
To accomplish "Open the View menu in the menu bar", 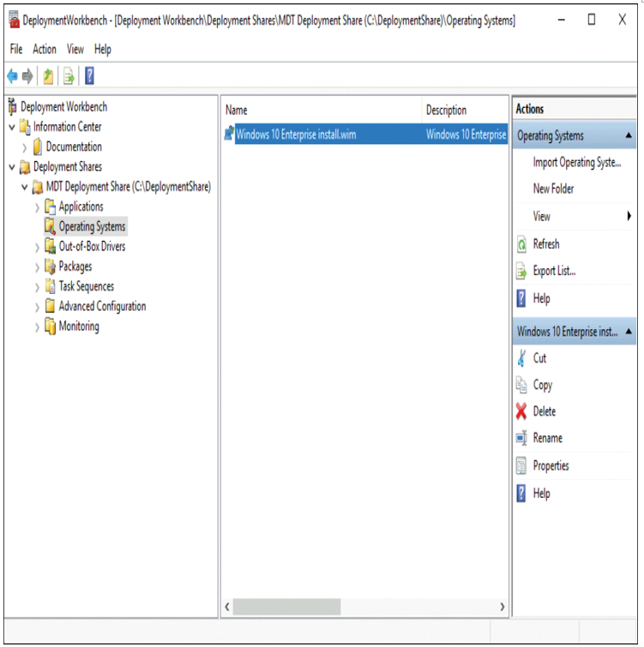I will tap(75, 49).
